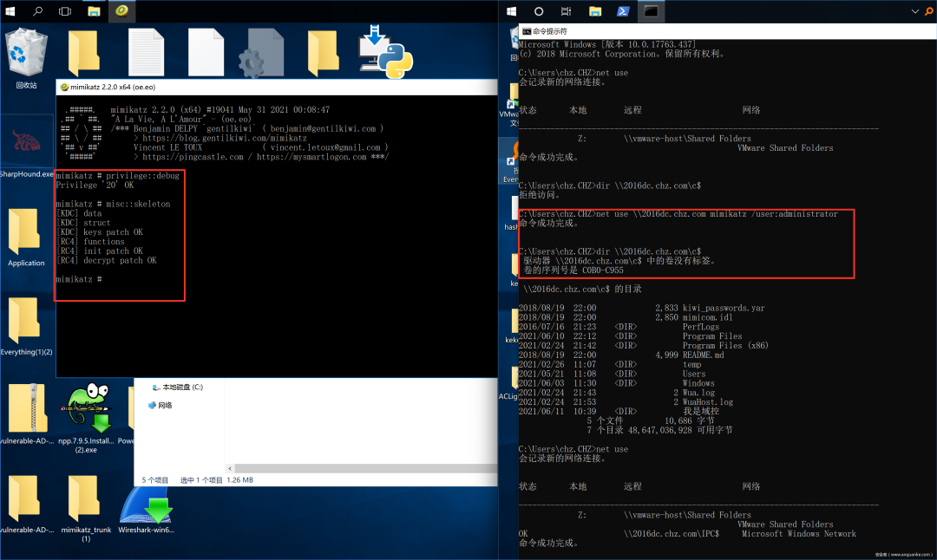Open the Start menu on left desktop
Viewport: 937px width, 560px height.
pyautogui.click(x=10, y=10)
